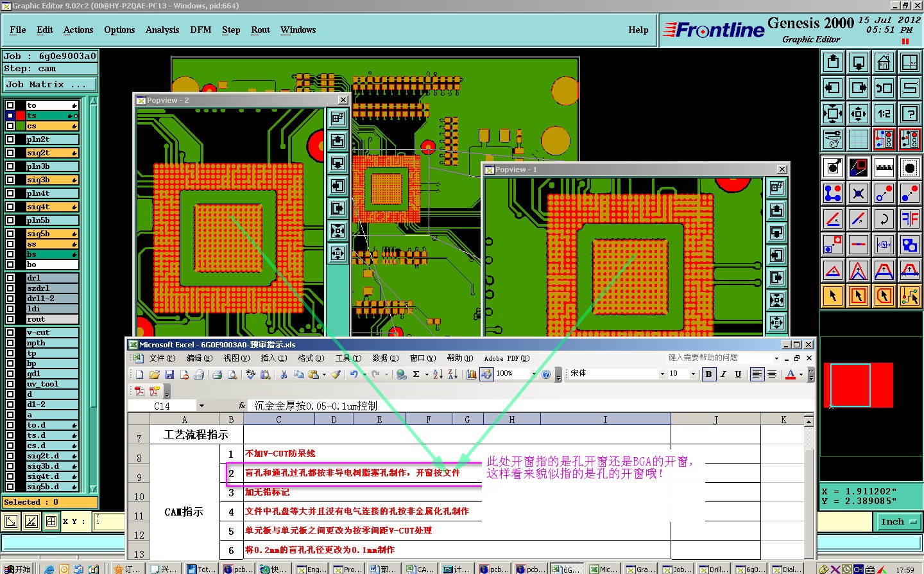The image size is (924, 574).
Task: Click the Excel format painter brush icon
Action: (x=336, y=374)
